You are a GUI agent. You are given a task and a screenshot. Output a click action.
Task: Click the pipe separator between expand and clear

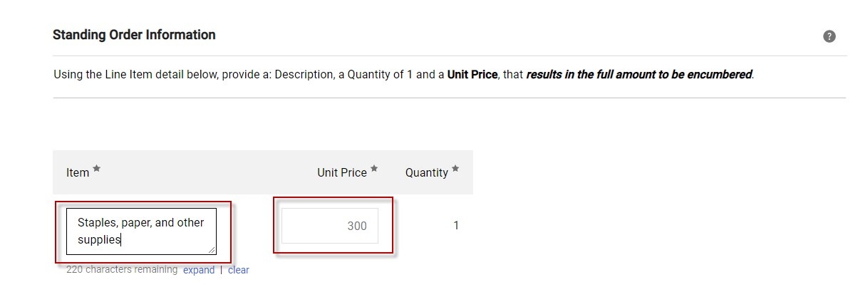tap(221, 270)
